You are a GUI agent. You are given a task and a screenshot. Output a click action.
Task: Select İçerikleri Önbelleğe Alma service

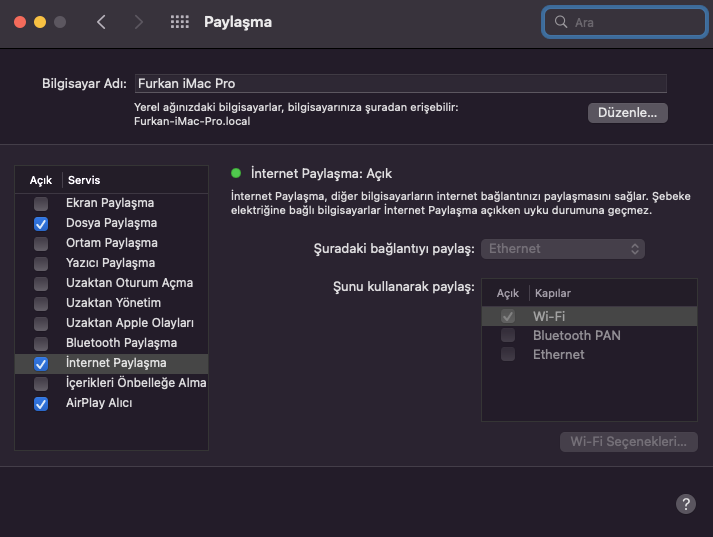coord(122,383)
